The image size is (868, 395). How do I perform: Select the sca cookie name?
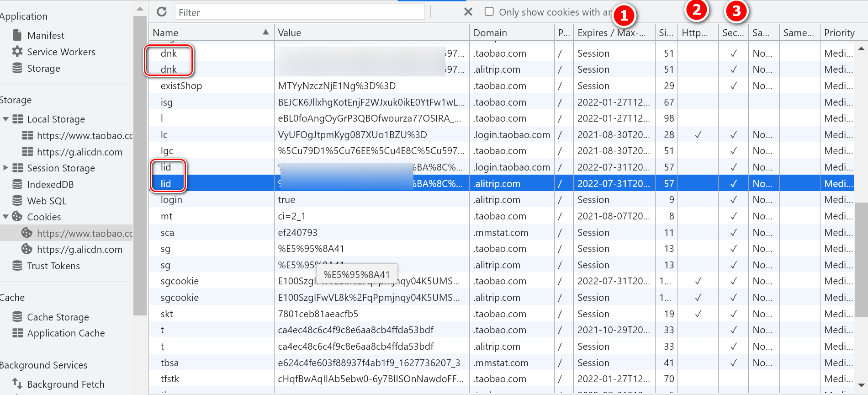(x=167, y=232)
